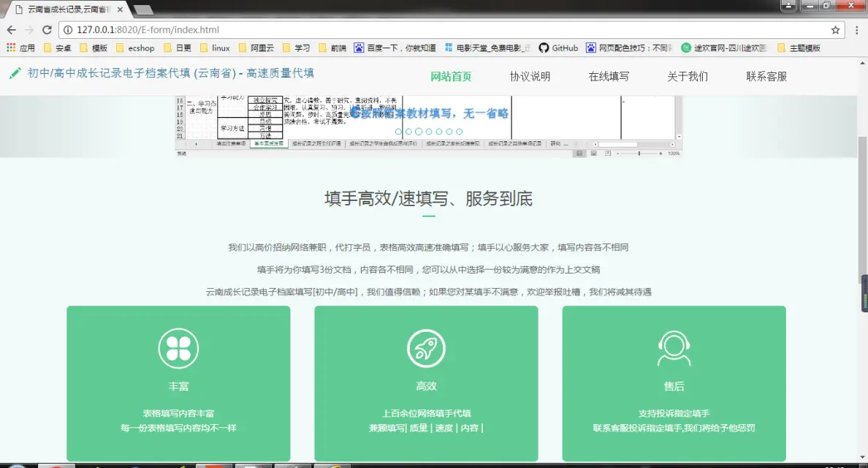Select the 网站首页 navigation menu item
Viewport: 868px width, 468px height.
451,75
